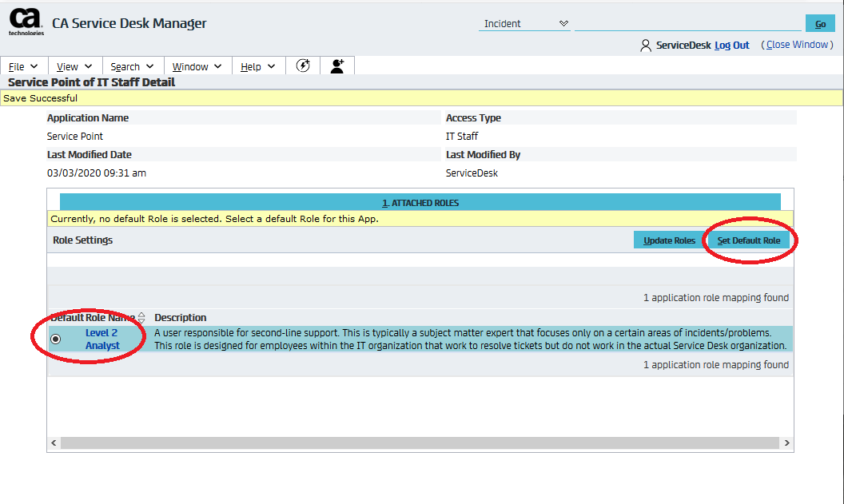Open the Incident search type dropdown

(x=524, y=24)
